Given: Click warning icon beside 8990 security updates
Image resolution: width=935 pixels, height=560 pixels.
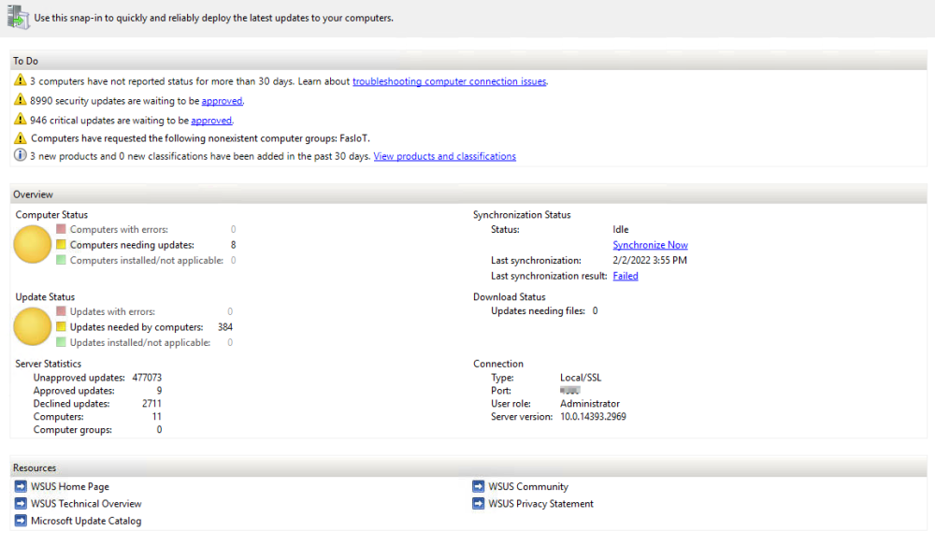Looking at the screenshot, I should pyautogui.click(x=21, y=100).
